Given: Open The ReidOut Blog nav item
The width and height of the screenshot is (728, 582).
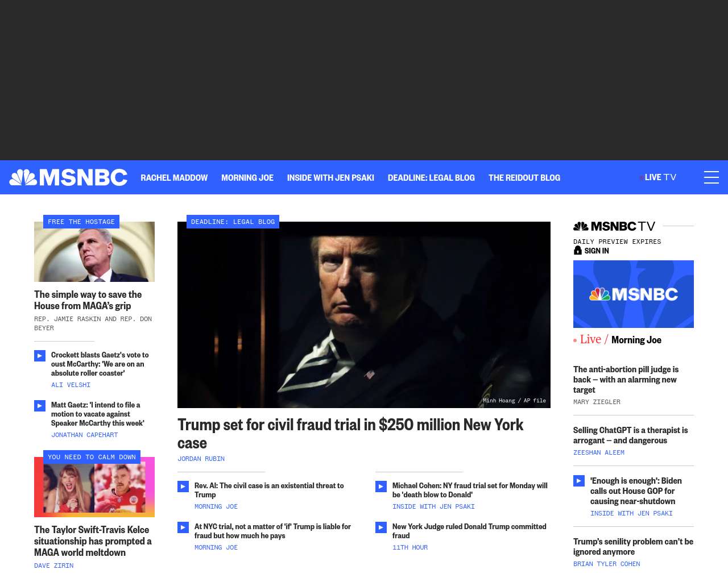Looking at the screenshot, I should 524,178.
